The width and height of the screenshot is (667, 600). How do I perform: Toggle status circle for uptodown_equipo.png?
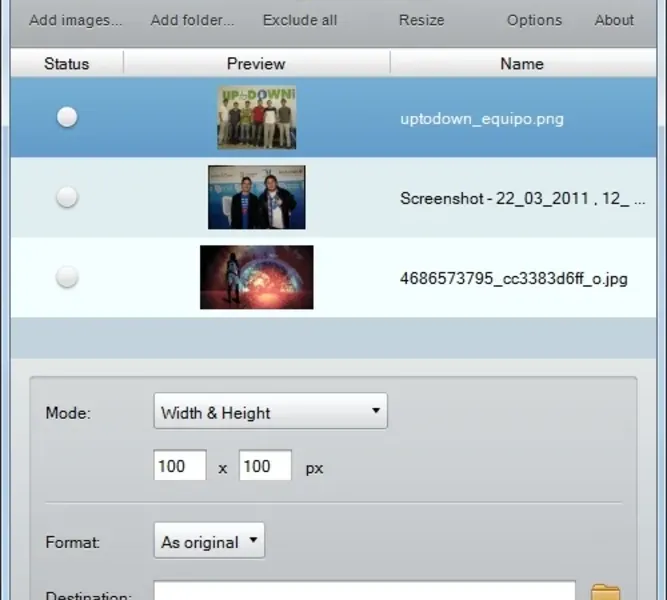[x=67, y=117]
